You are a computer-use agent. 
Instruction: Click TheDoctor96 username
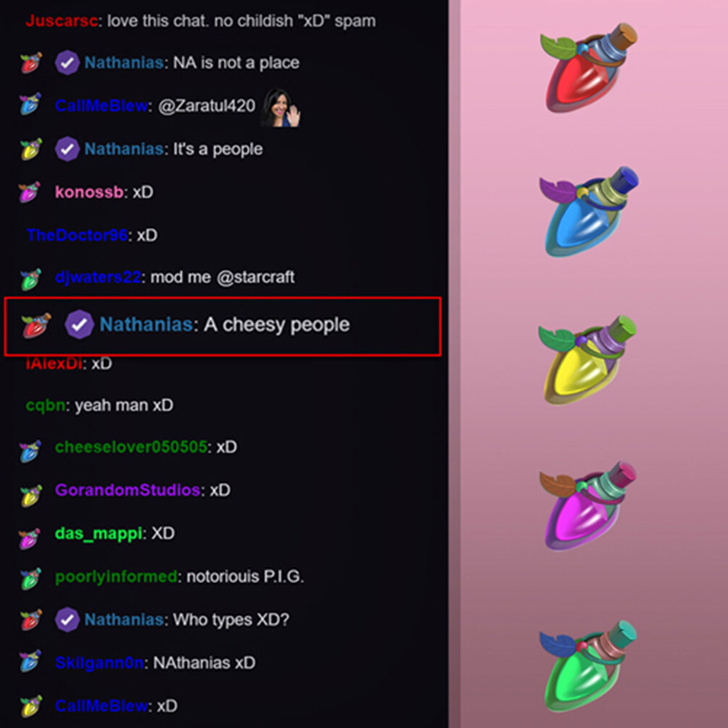tap(77, 235)
